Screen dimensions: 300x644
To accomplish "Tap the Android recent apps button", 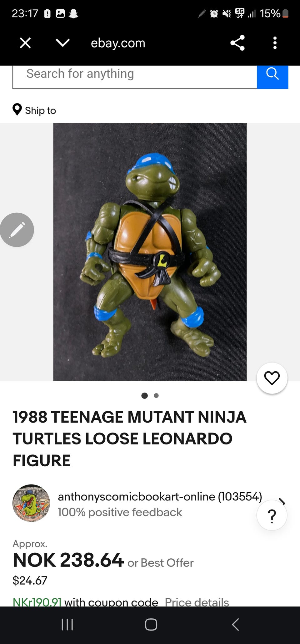I will tap(67, 625).
